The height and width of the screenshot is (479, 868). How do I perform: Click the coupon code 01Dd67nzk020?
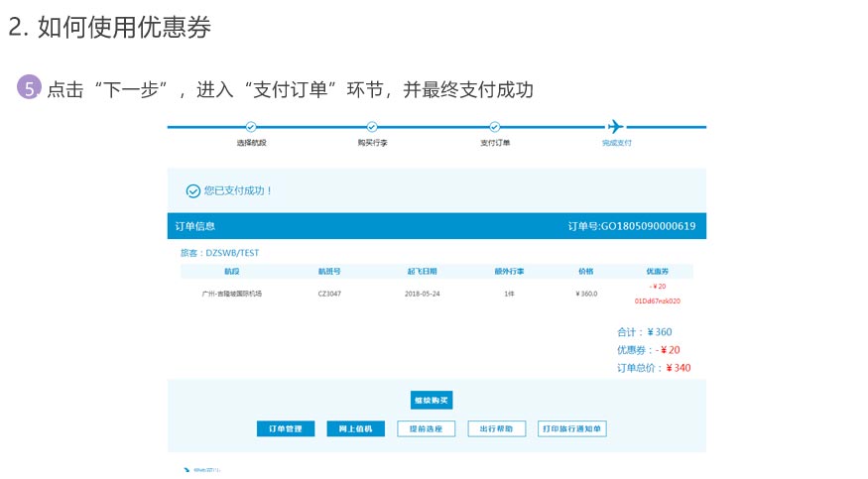pyautogui.click(x=658, y=300)
